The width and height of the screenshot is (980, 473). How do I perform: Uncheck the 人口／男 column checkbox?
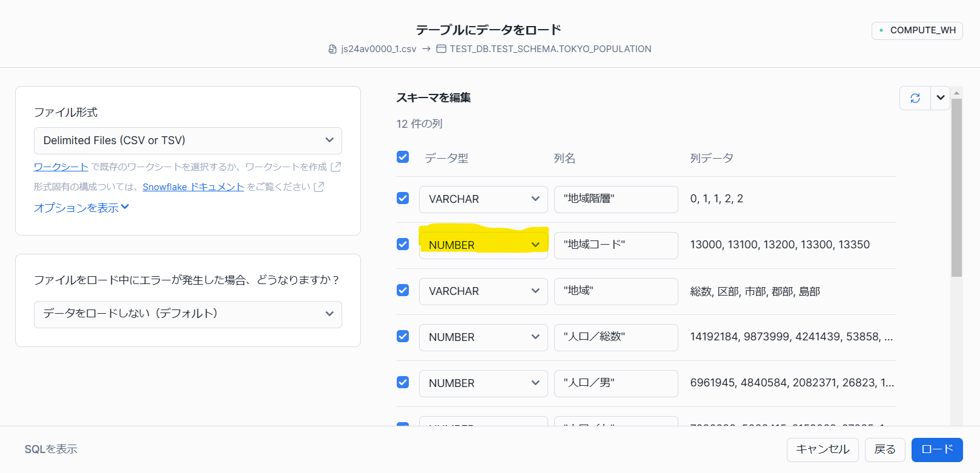click(x=403, y=383)
